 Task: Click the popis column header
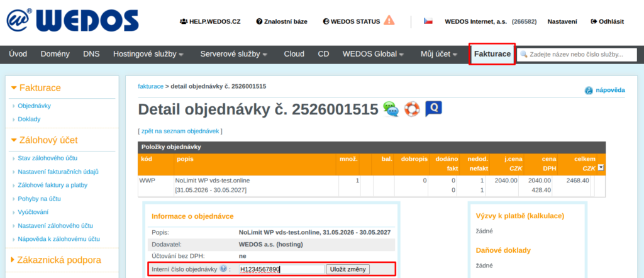coord(185,159)
